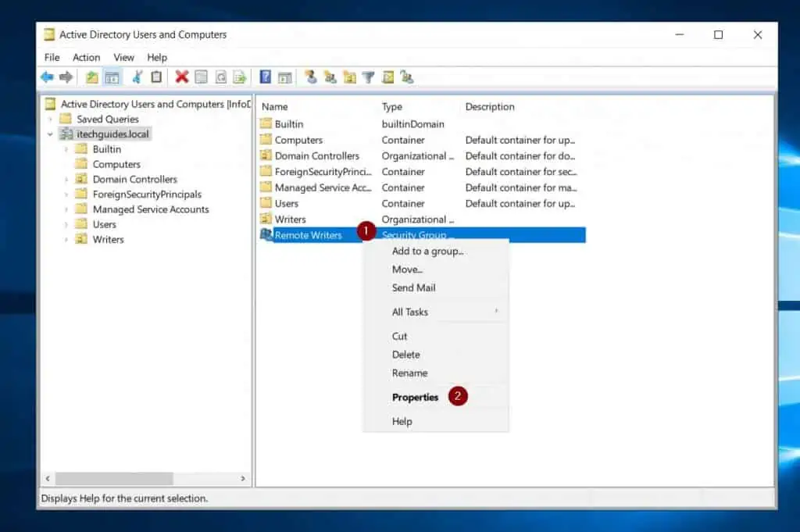The width and height of the screenshot is (800, 532).
Task: Click the Refresh icon in the toolbar
Action: (x=221, y=77)
